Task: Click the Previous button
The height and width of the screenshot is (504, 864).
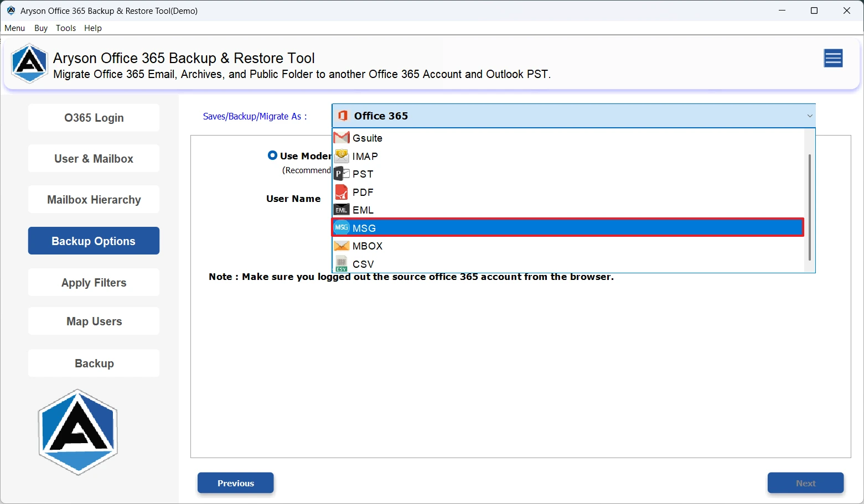Action: (236, 483)
